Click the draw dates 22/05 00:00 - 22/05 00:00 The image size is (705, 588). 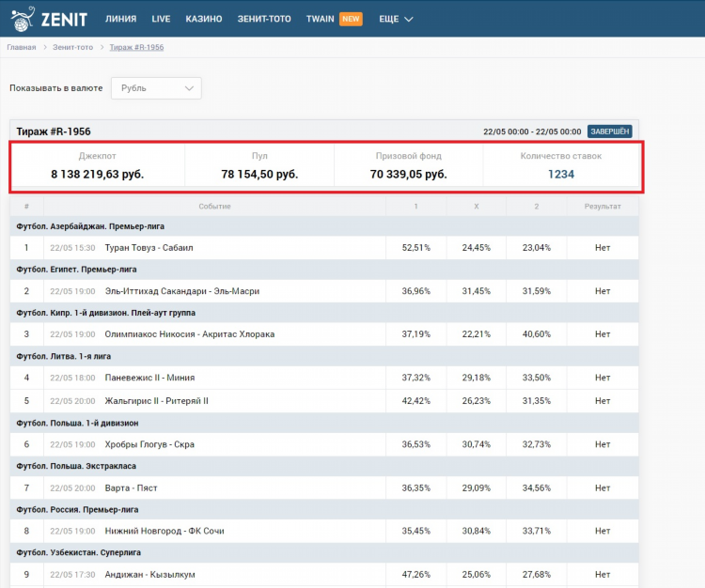click(532, 132)
